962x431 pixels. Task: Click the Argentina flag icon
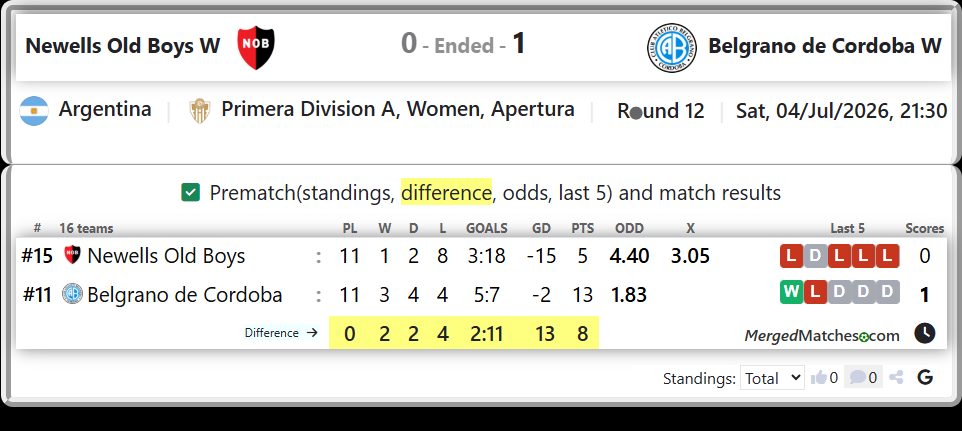tap(34, 111)
